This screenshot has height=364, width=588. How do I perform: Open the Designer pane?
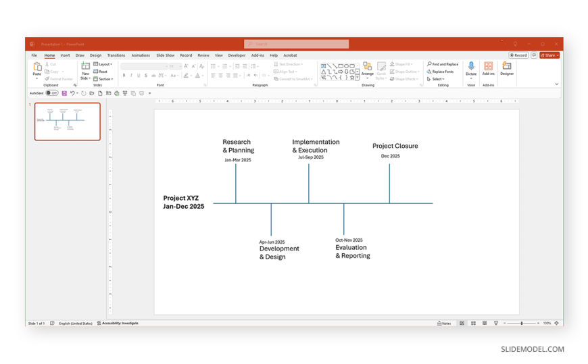(507, 69)
